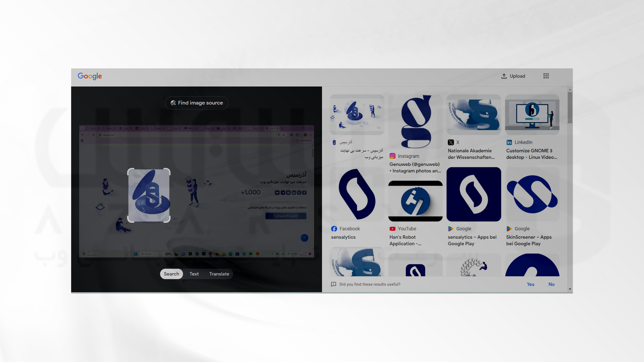Click Yes on did you find results useful

[530, 284]
